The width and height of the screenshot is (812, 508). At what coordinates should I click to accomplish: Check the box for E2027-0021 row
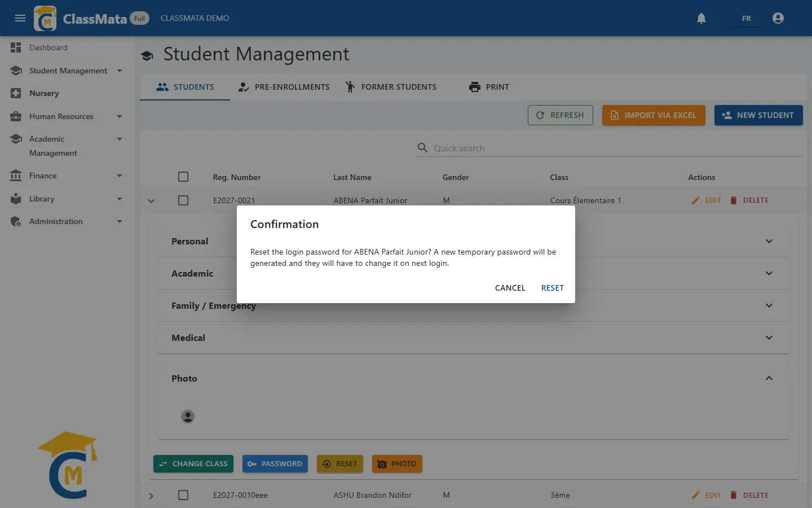183,200
